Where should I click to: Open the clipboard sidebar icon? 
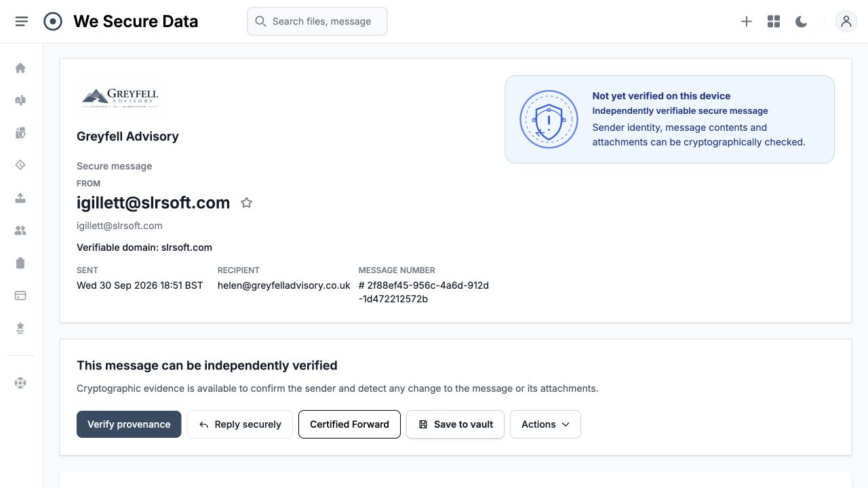[20, 263]
